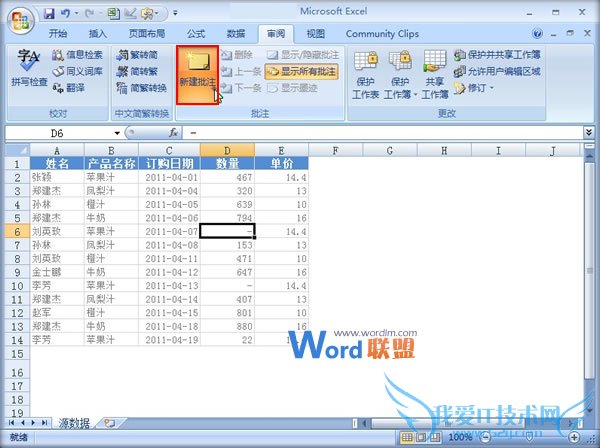Open the Excel help icon

(537, 34)
